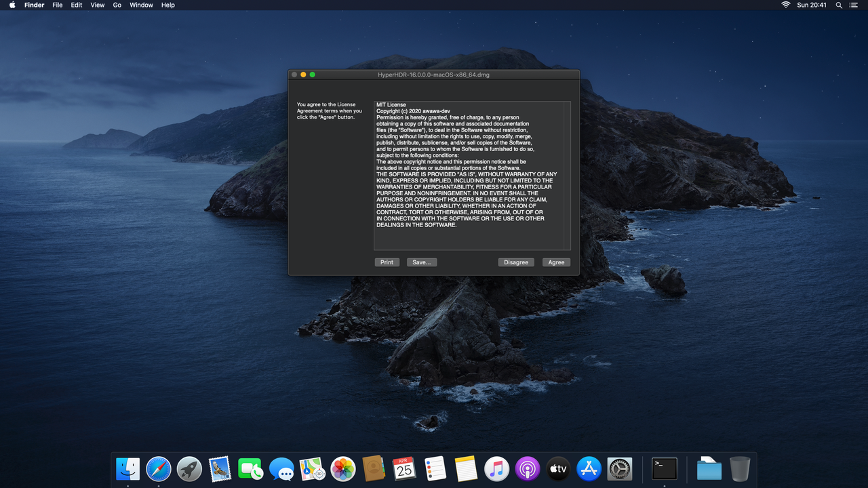The image size is (868, 488).
Task: Open the Trash in the Dock
Action: point(740,468)
